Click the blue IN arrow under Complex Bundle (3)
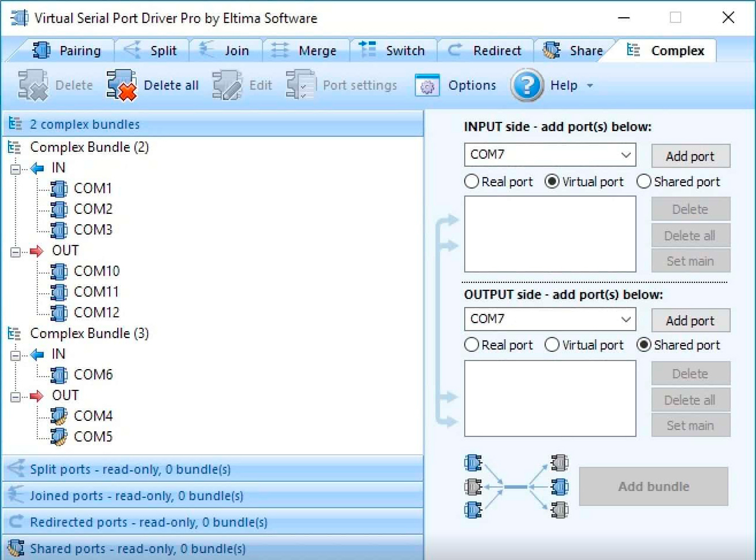Viewport: 756px width, 560px height. tap(37, 354)
